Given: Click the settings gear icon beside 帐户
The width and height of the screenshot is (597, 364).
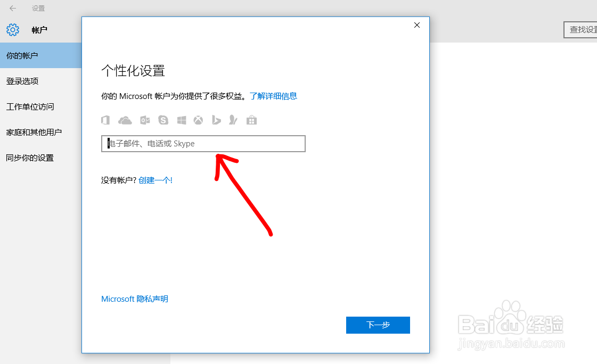Looking at the screenshot, I should coord(13,30).
